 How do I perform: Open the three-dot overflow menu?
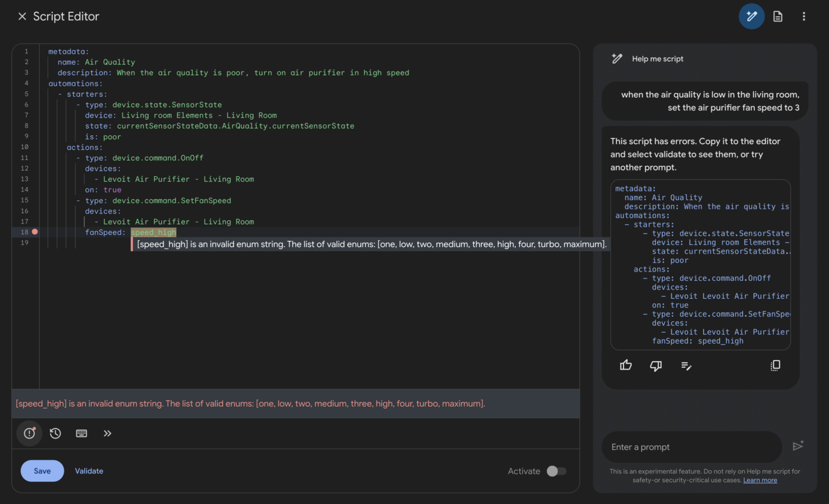click(804, 16)
